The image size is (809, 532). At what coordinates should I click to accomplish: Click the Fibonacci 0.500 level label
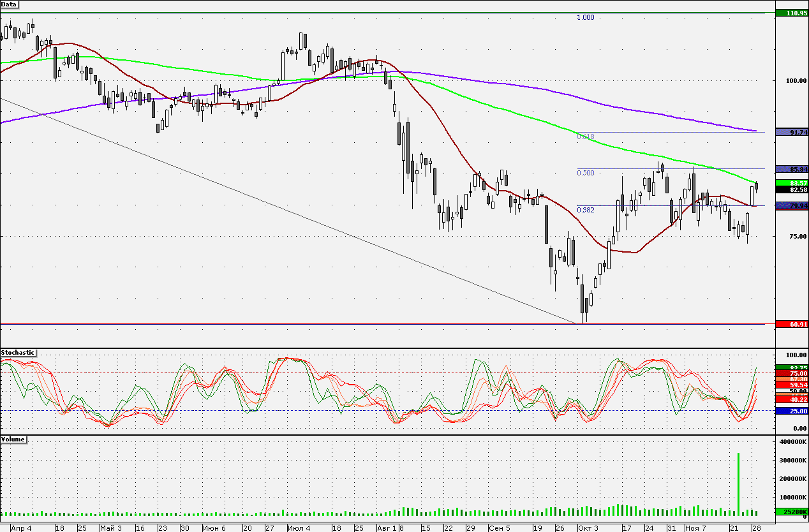pos(585,173)
